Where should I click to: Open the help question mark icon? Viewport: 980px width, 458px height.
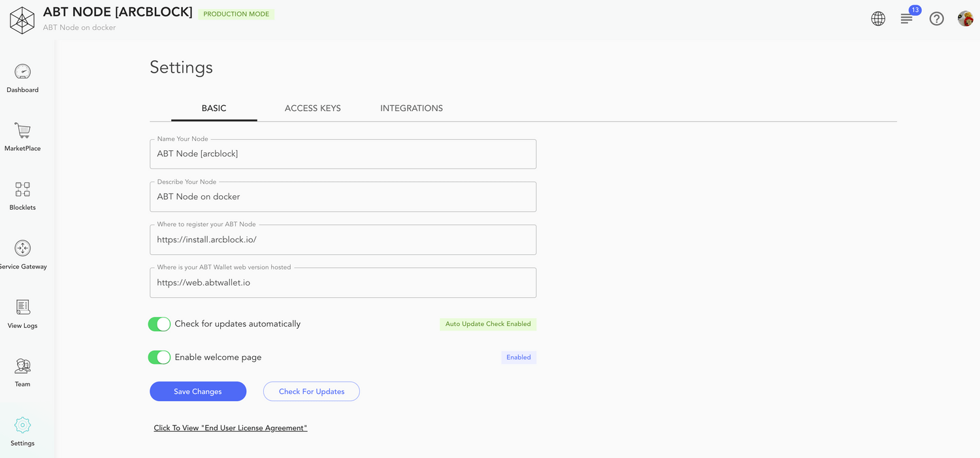click(937, 19)
